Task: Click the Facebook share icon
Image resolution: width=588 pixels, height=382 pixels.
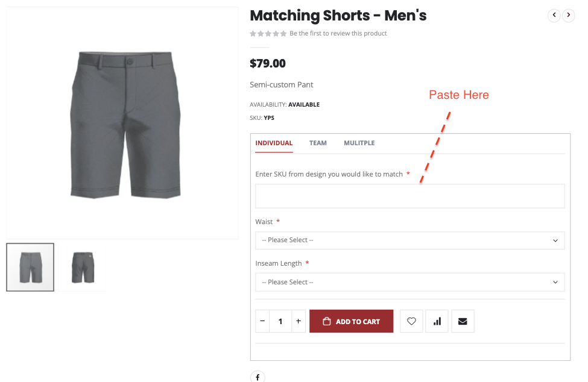Action: (258, 377)
